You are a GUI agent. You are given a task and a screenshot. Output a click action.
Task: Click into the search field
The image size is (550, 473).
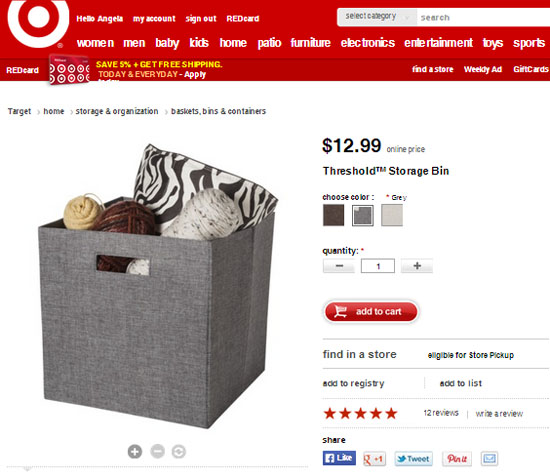pyautogui.click(x=483, y=17)
